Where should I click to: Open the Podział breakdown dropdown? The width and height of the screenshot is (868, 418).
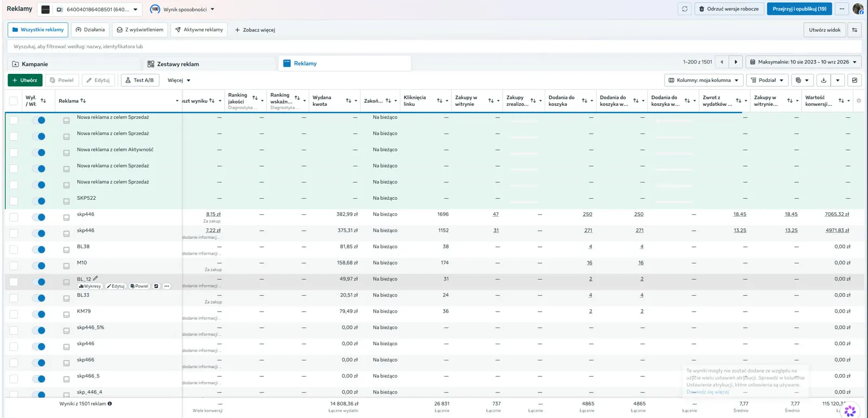(x=767, y=80)
